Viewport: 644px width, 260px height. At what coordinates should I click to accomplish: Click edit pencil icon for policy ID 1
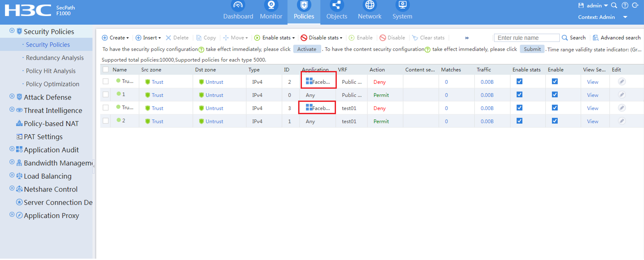click(622, 121)
